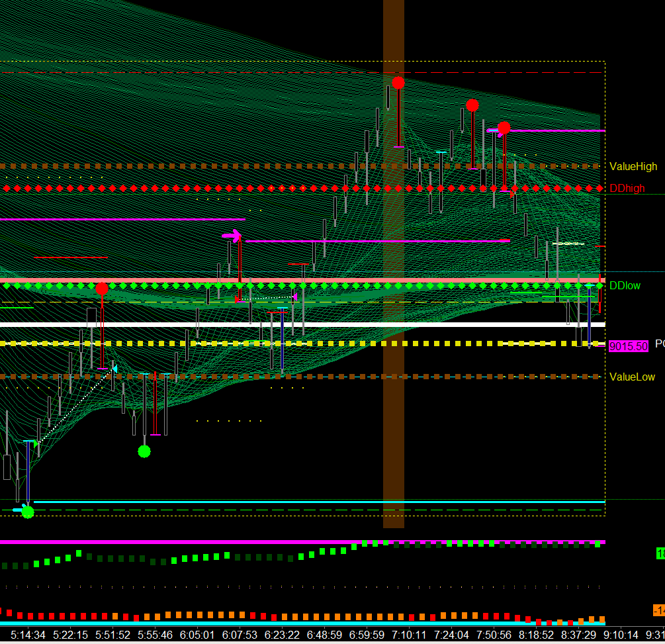Select the red dot on the magenta line's left end

click(x=504, y=128)
